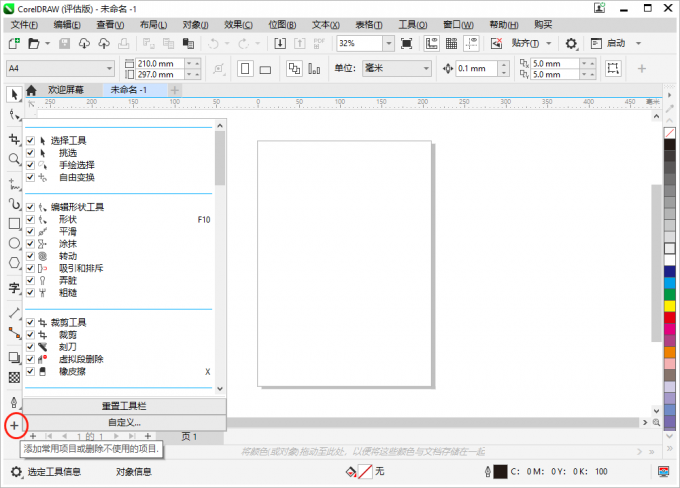Expand the 贴齐 snap-to dropdown

coord(549,43)
